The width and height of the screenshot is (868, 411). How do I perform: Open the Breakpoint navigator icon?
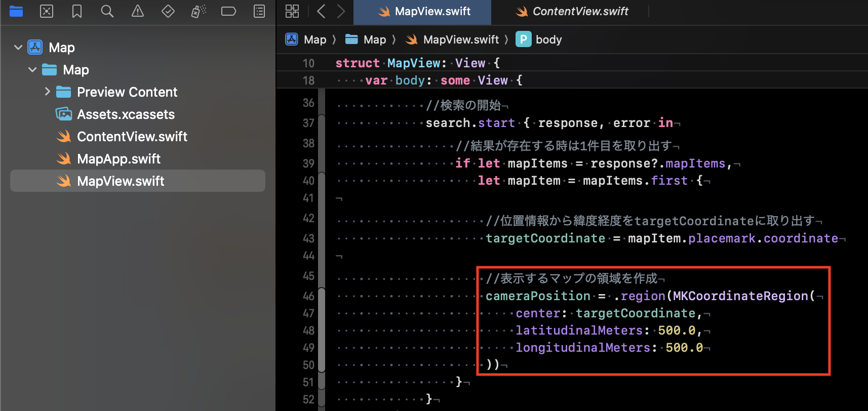click(229, 11)
